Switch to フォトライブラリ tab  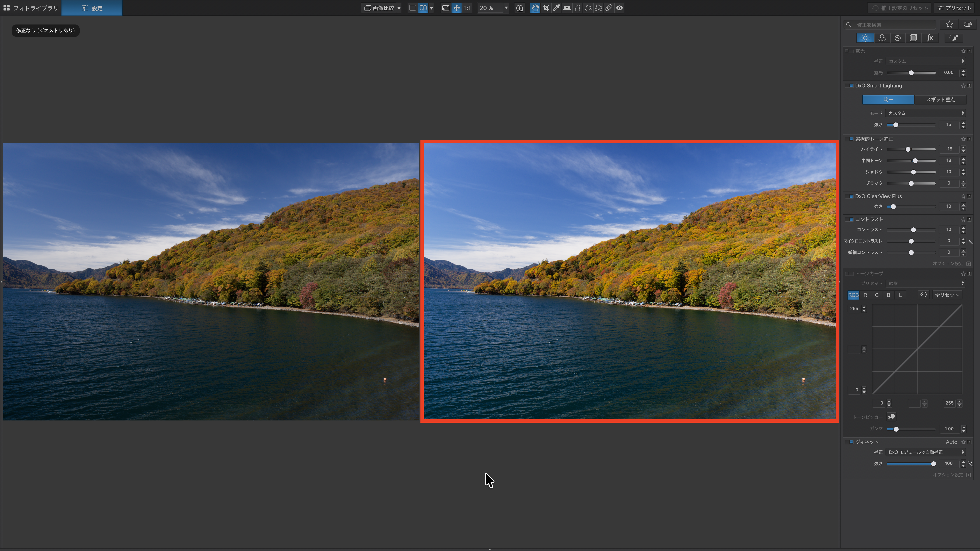[x=31, y=8]
